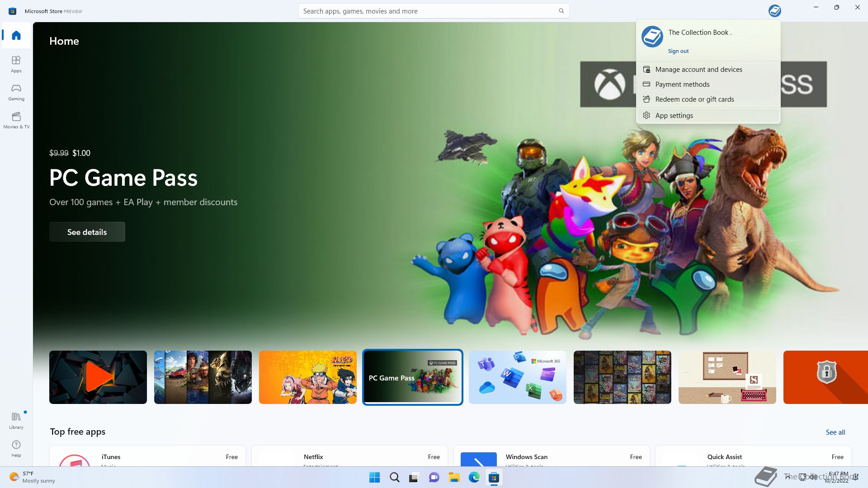Screen dimensions: 868x488
Task: Click the PC Game Pass hero title
Action: (x=123, y=178)
